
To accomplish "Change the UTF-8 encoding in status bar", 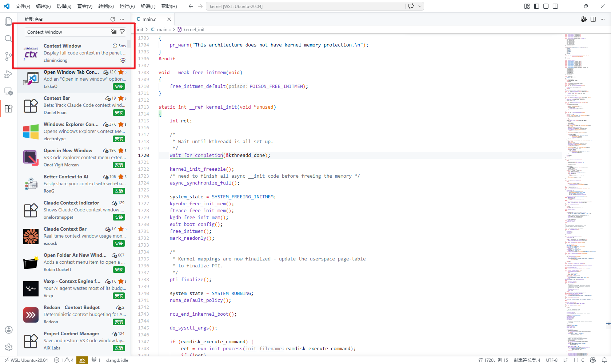I will click(x=552, y=360).
